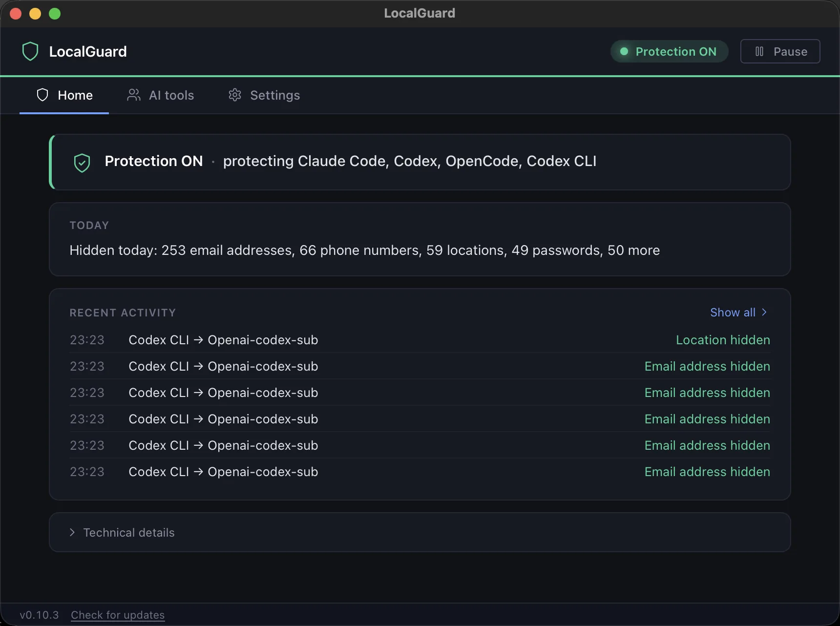
Task: Click the Technical details chevron arrow
Action: pos(72,532)
